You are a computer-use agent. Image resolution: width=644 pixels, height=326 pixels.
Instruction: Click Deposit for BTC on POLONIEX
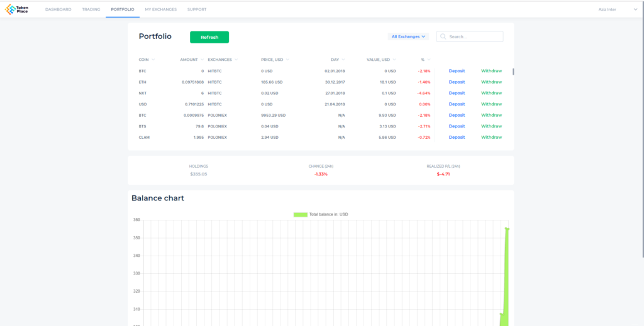pos(457,115)
